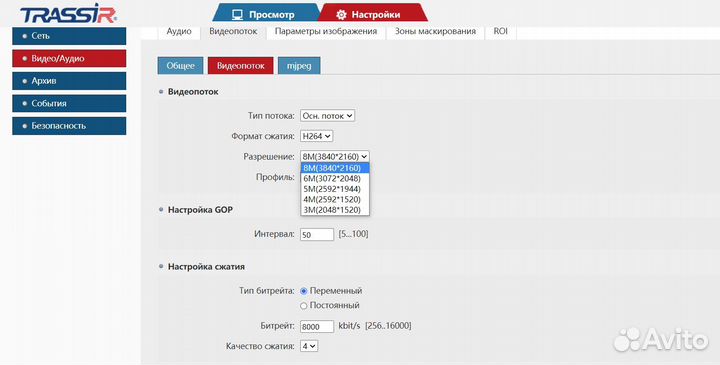Collapse the Разрешение dropdown

[335, 157]
